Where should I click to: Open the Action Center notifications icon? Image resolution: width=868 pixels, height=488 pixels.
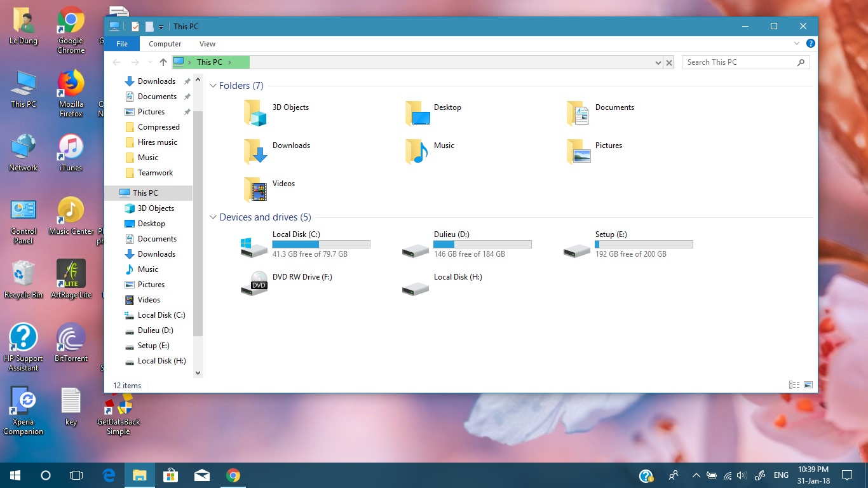point(846,475)
